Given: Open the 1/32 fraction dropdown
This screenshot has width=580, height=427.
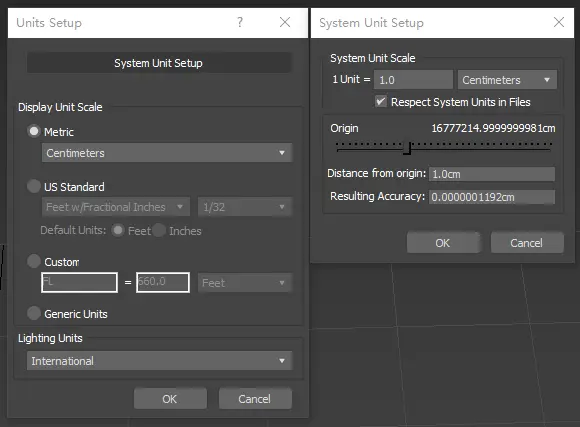Looking at the screenshot, I should click(x=245, y=207).
